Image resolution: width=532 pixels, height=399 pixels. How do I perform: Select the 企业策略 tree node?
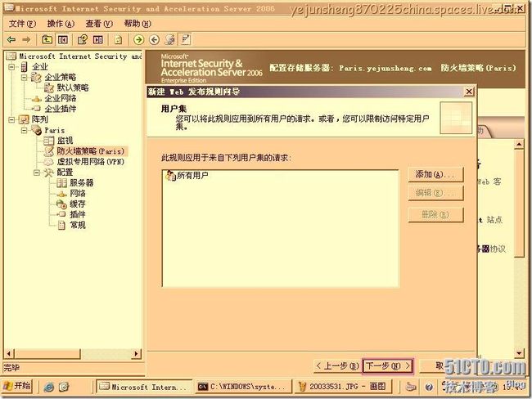point(61,78)
